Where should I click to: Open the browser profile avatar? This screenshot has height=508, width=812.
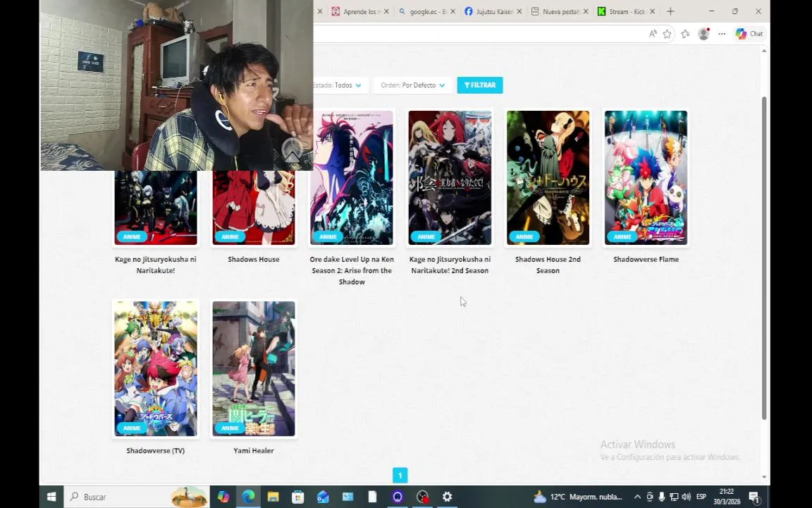point(703,34)
